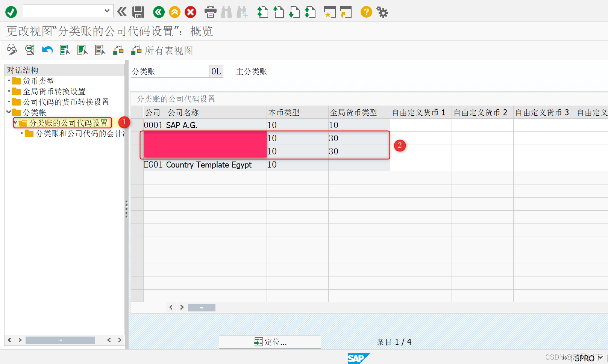Image resolution: width=608 pixels, height=364 pixels.
Task: Click the Select All icon
Action: [x=65, y=50]
